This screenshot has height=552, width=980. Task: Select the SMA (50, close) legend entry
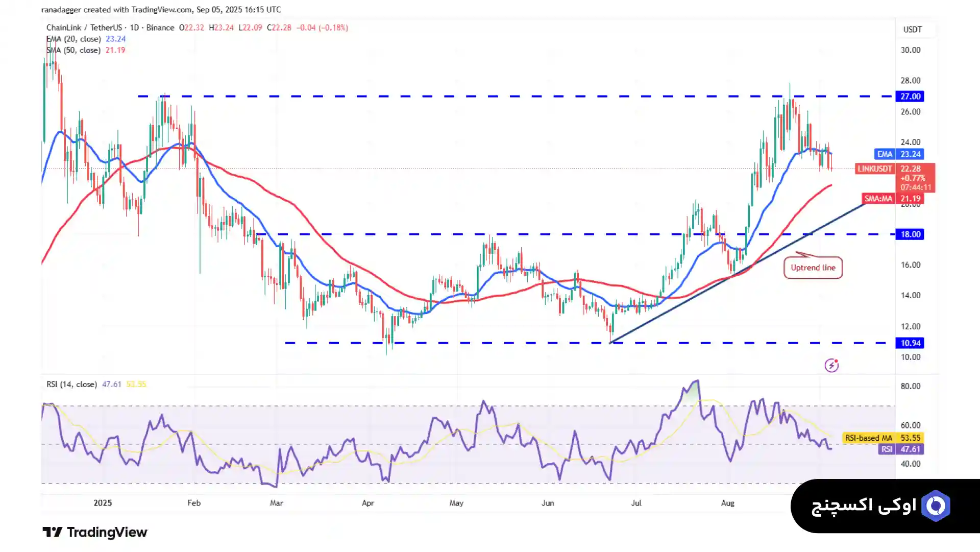point(73,50)
